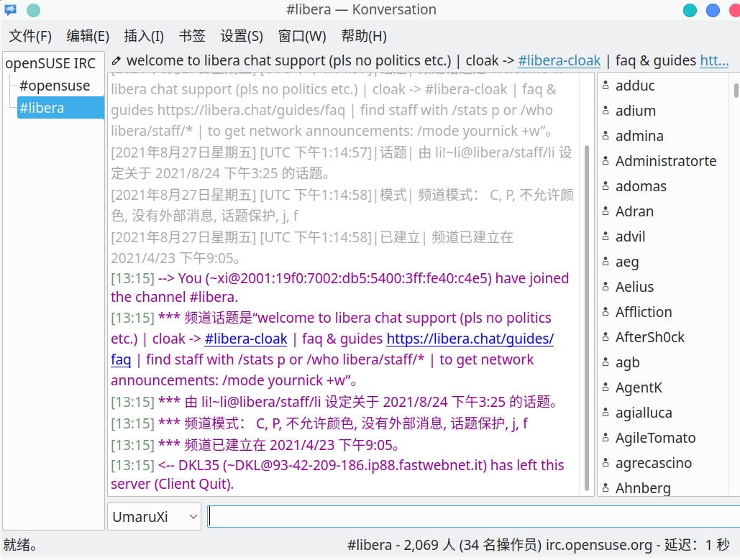Open the truncated htt... link in topic bar

714,61
